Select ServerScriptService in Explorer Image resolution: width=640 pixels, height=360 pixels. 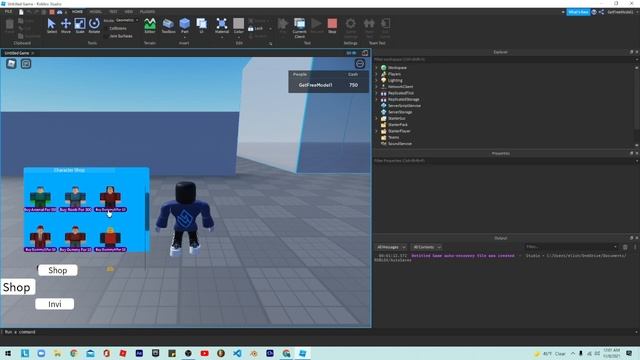(x=404, y=106)
